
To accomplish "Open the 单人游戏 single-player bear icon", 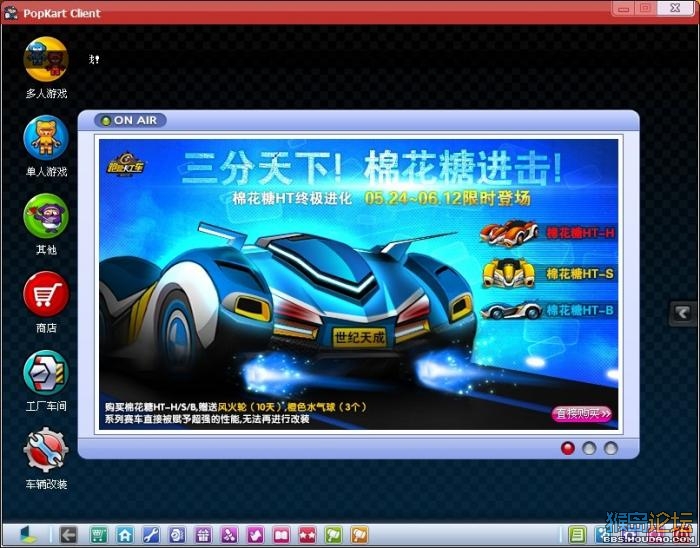I will coord(46,137).
